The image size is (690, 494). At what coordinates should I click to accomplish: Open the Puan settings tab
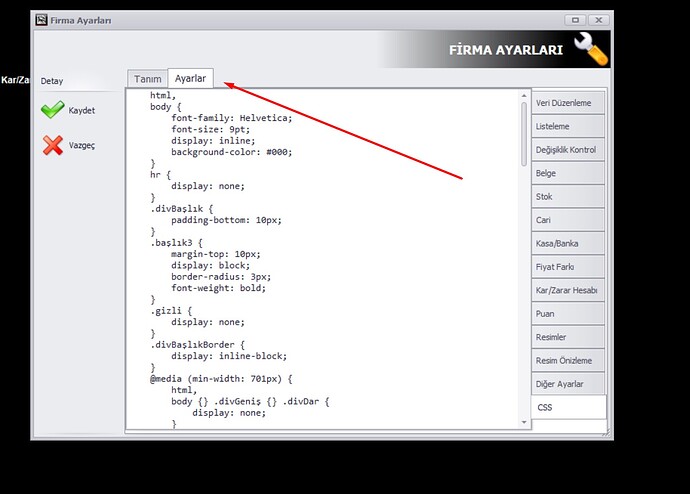click(568, 314)
